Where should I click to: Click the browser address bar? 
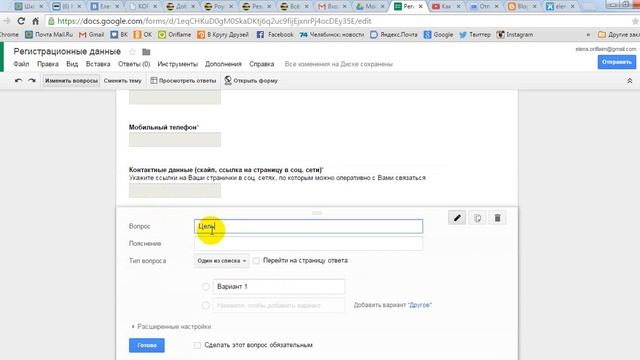[335, 21]
